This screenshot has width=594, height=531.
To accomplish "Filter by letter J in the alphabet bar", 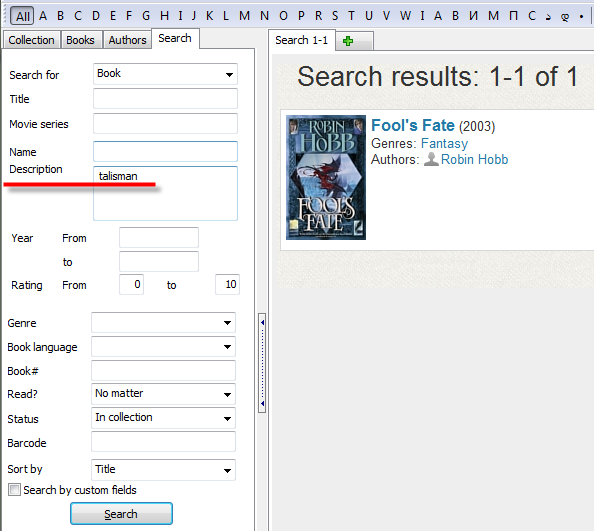I will (x=194, y=16).
